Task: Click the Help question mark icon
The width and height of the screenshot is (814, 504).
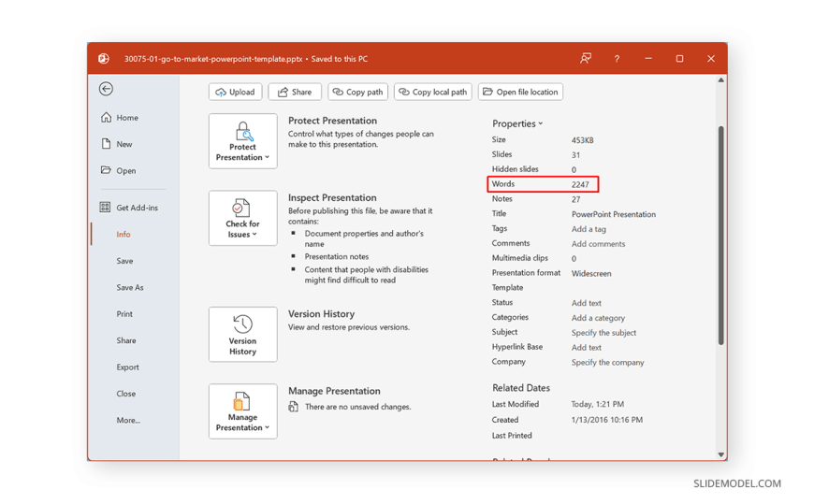Action: pos(617,59)
